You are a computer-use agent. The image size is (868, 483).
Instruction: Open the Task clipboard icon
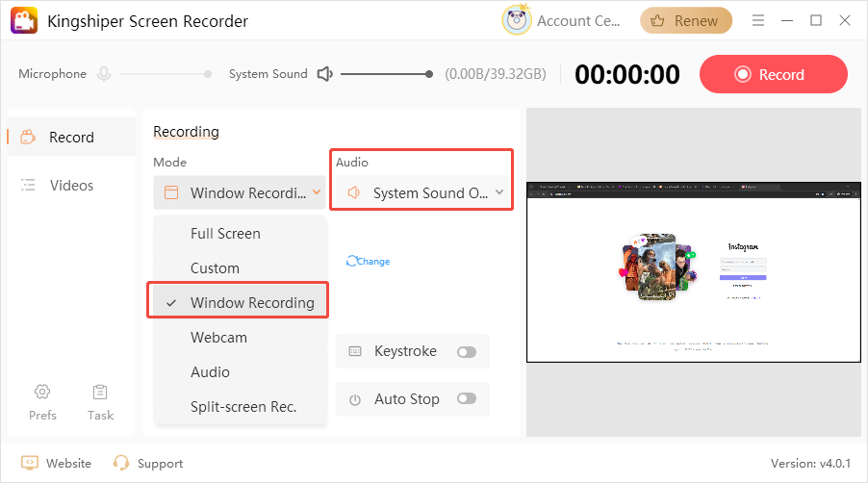pyautogui.click(x=100, y=392)
